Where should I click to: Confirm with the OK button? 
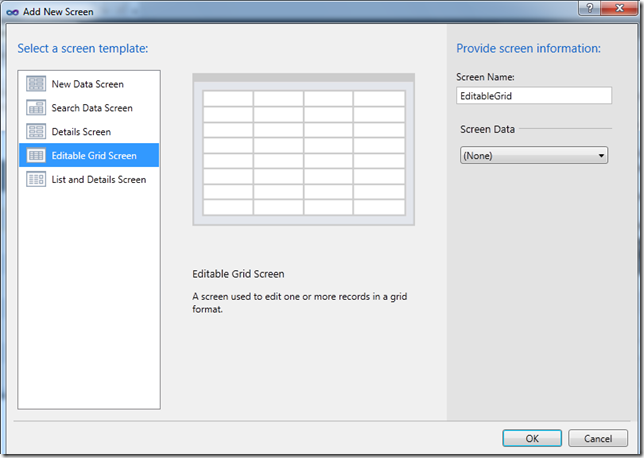[x=532, y=438]
